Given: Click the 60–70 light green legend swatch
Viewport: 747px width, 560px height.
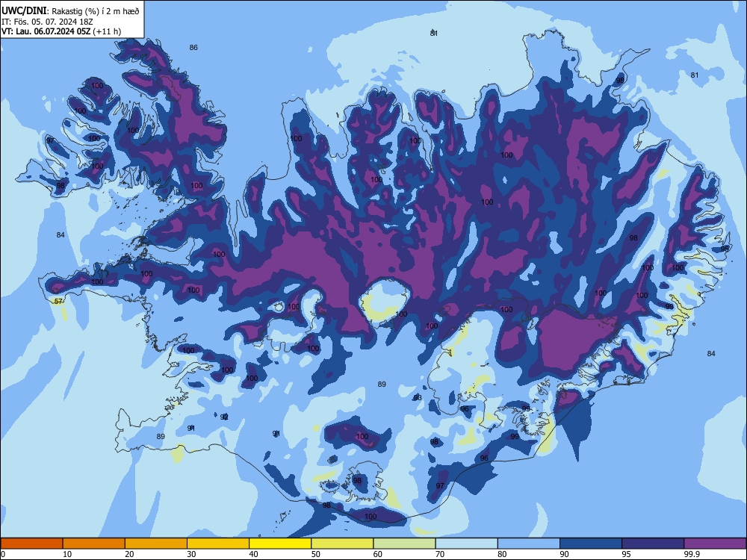Looking at the screenshot, I should pos(404,544).
